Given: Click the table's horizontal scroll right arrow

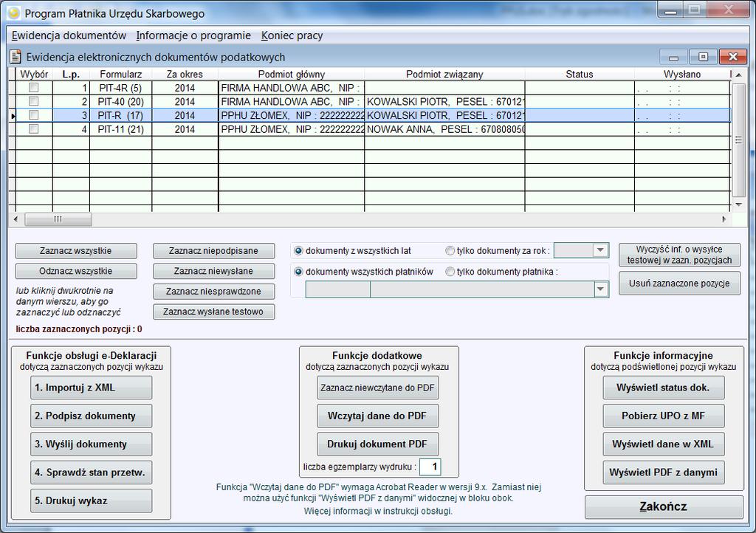Looking at the screenshot, I should 724,219.
